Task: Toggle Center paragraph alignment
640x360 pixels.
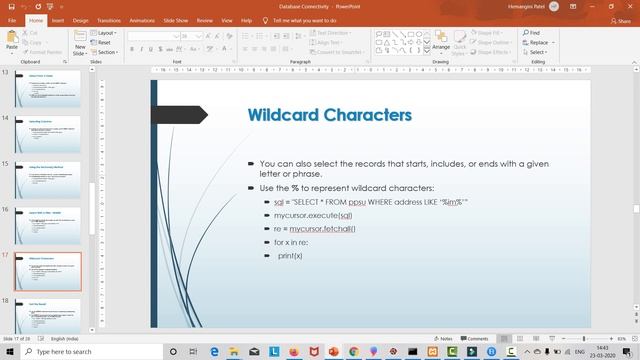Action: (x=254, y=49)
